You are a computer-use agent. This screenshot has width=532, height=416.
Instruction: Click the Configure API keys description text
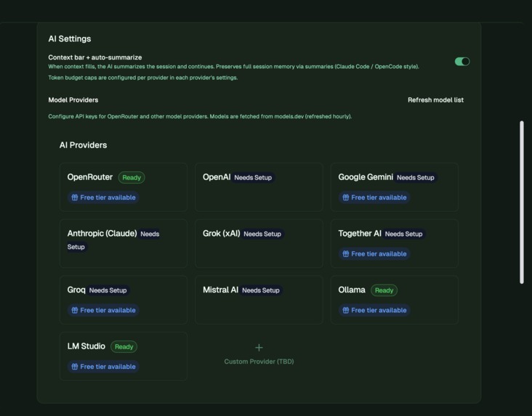[x=200, y=116]
